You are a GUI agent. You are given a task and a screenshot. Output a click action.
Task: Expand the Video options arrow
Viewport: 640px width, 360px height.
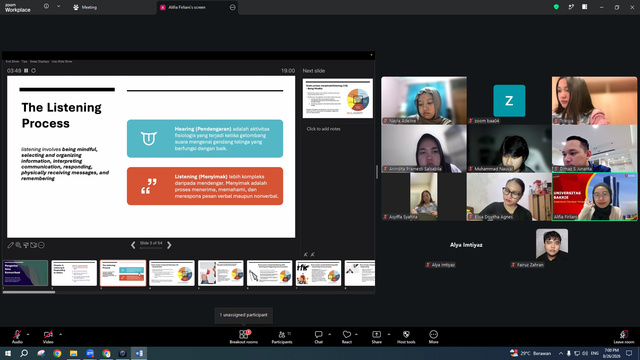coord(60,334)
